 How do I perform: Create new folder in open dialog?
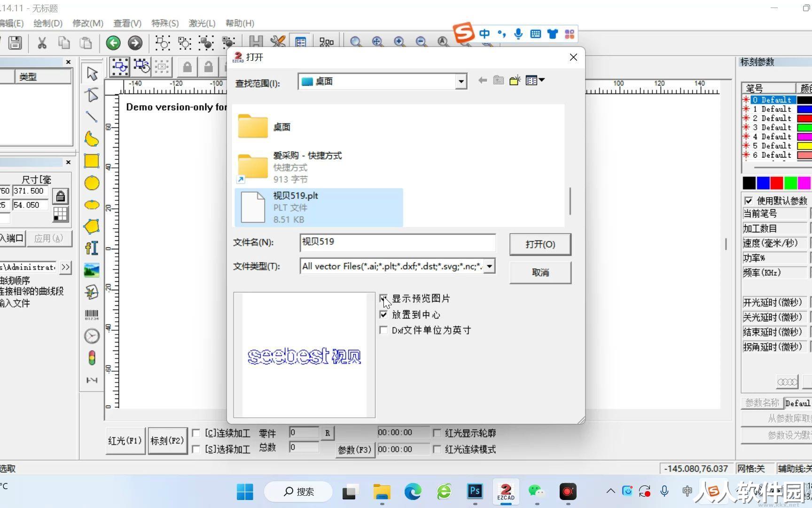(515, 80)
